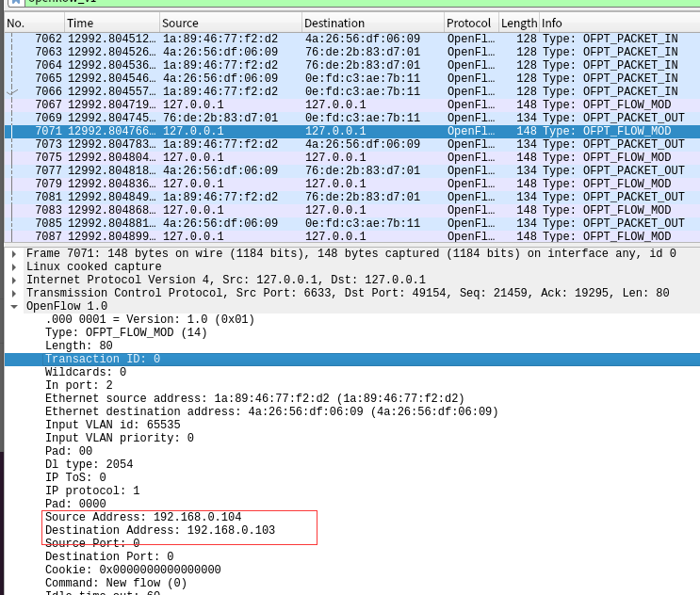Screen dimensions: 700x595
Task: Select Source Address: 192.168.0.104 field
Action: click(x=143, y=517)
